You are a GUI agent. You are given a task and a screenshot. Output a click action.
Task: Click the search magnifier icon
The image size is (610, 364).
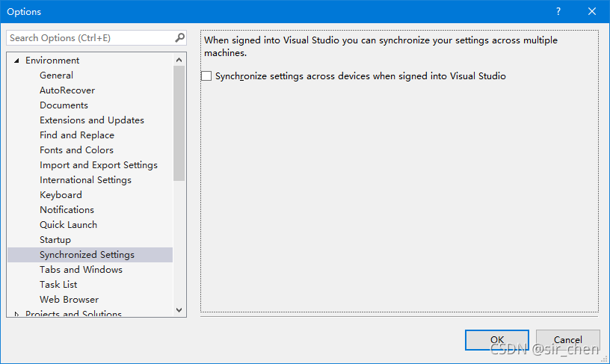pos(179,37)
